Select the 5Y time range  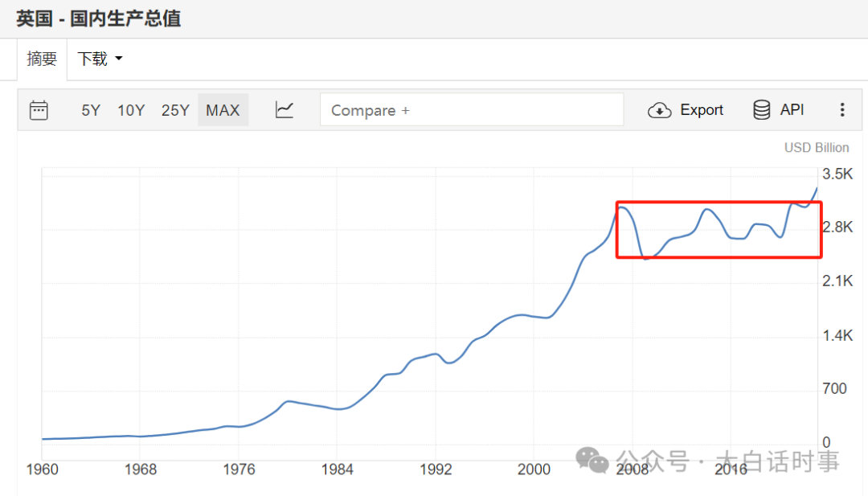click(x=91, y=110)
